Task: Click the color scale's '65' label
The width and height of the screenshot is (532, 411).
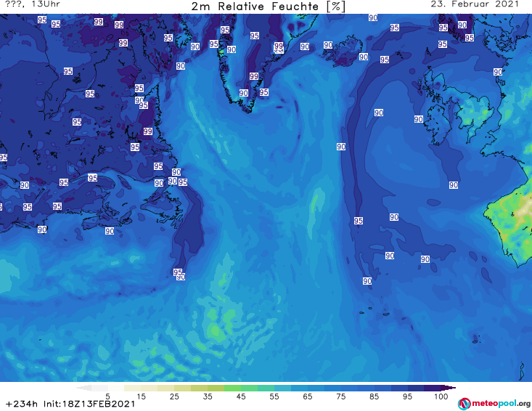Action: pyautogui.click(x=308, y=396)
